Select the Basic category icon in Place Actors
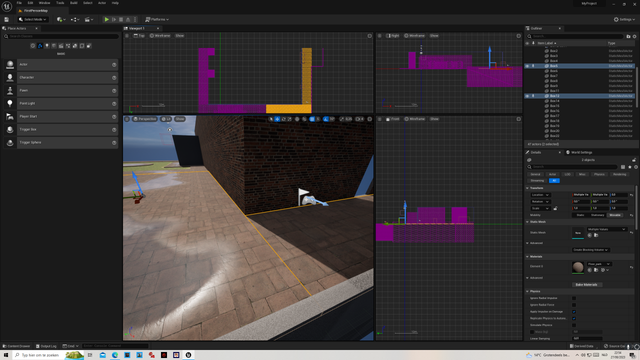Viewport: 640px width, 360px height. 40,46
